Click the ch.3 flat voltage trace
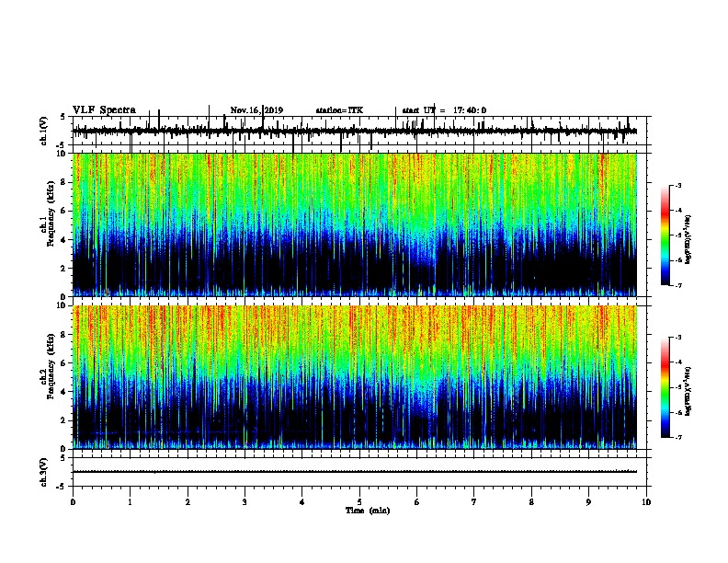The width and height of the screenshot is (728, 563). [x=354, y=472]
